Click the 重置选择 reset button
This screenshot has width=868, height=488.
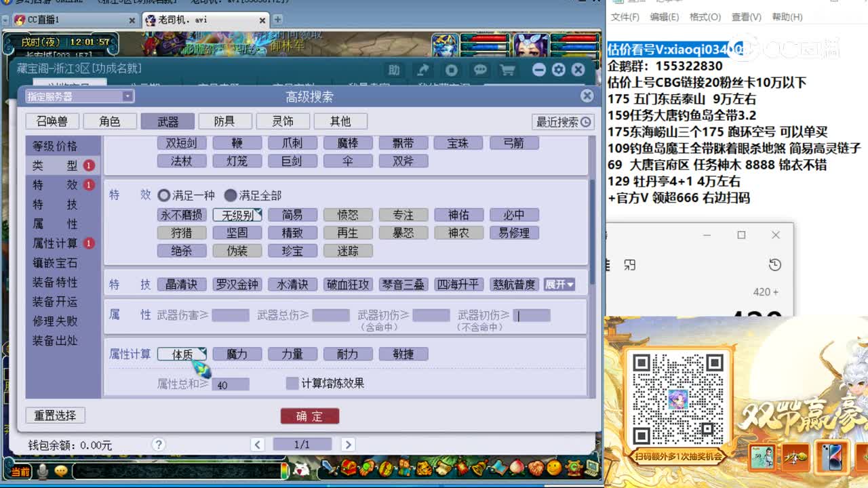[x=56, y=415]
